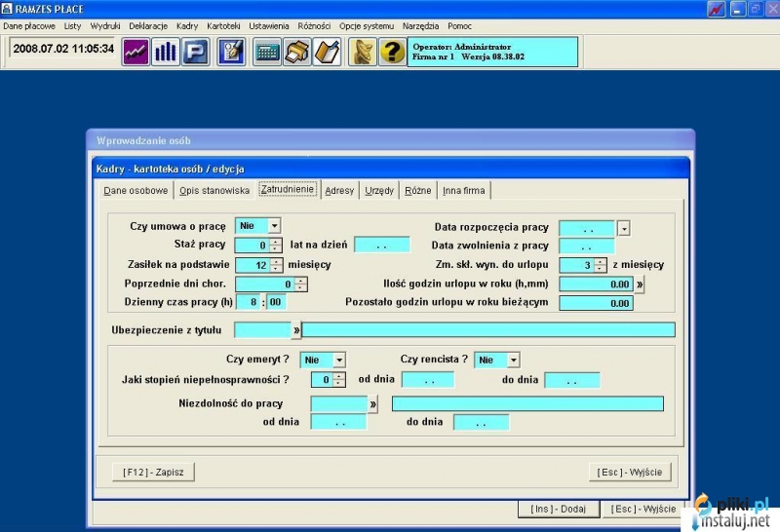The height and width of the screenshot is (532, 780).
Task: Click the Data rozpoczęcia pracy field
Action: tap(588, 228)
